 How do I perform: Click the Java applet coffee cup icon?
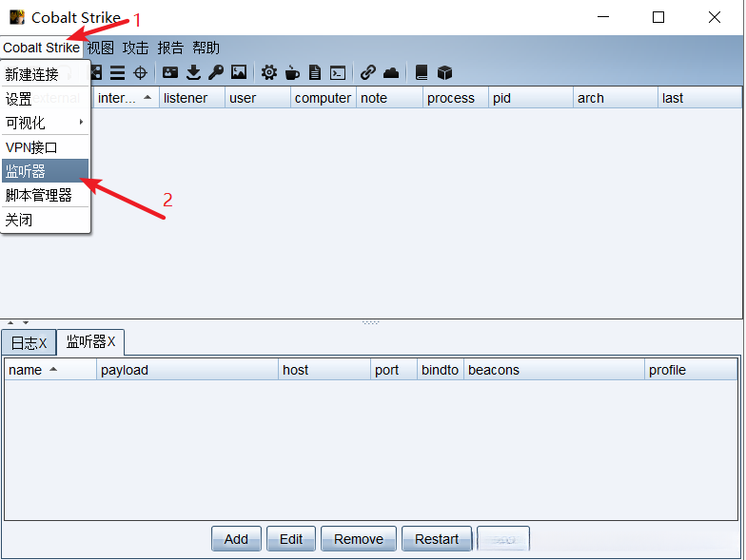pyautogui.click(x=292, y=72)
